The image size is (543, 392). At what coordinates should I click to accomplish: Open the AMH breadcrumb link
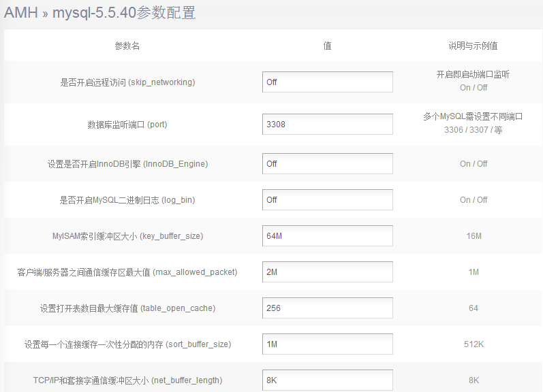coord(21,12)
